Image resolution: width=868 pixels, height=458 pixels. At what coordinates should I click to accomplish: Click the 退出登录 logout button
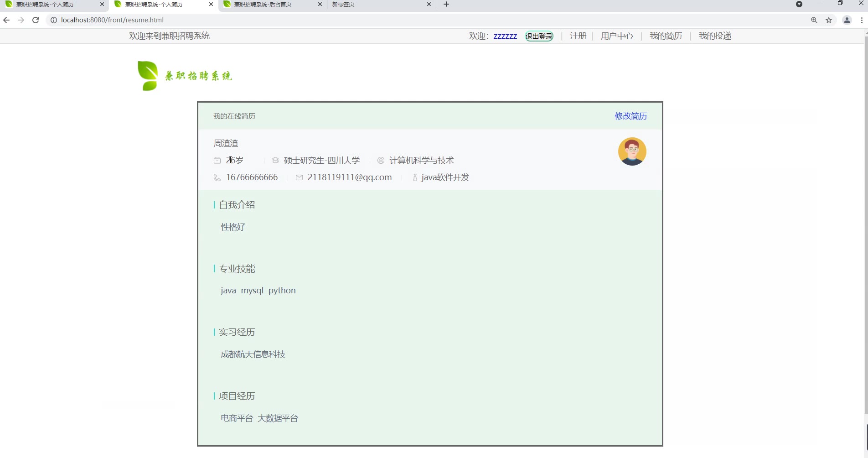539,36
